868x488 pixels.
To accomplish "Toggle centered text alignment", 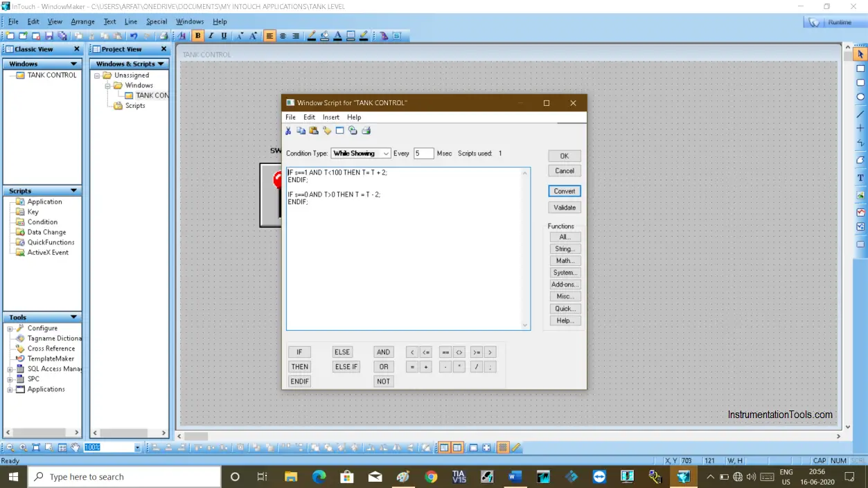I will coord(283,36).
